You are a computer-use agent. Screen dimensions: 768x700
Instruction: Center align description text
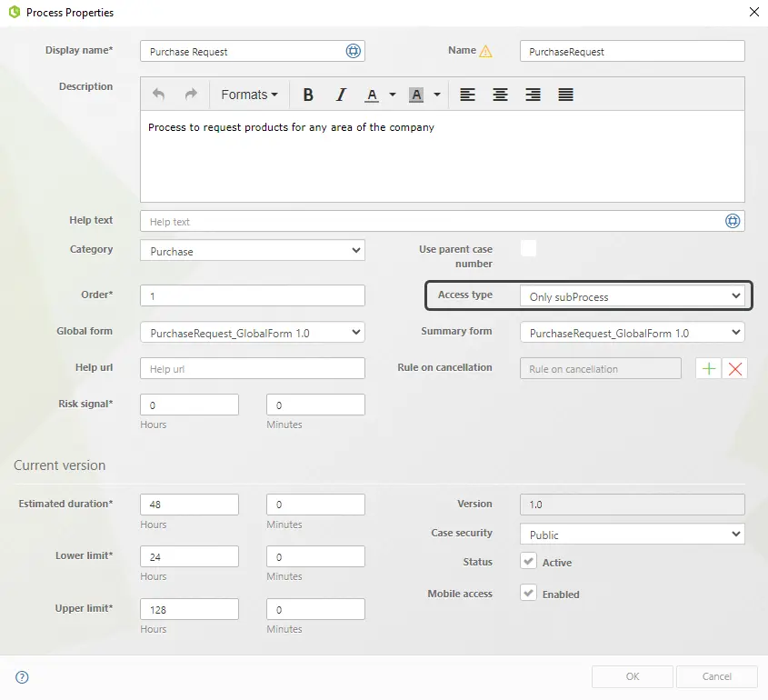click(x=500, y=95)
